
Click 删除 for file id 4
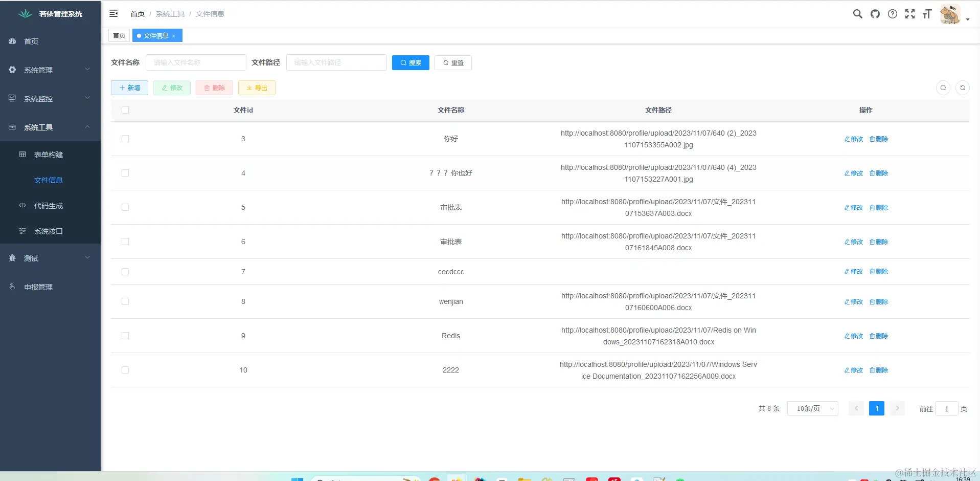pyautogui.click(x=879, y=173)
